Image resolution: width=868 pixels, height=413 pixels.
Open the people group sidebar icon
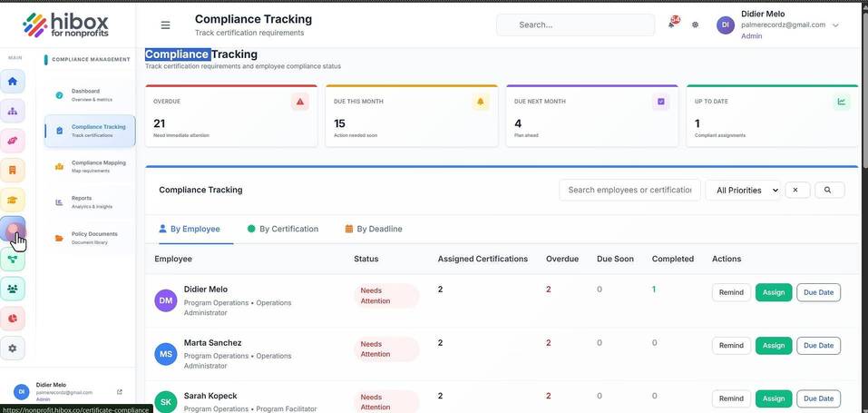coord(13,289)
